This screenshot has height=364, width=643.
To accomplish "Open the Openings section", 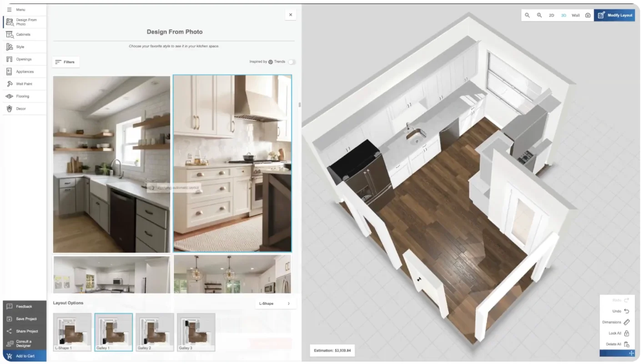I will click(25, 59).
